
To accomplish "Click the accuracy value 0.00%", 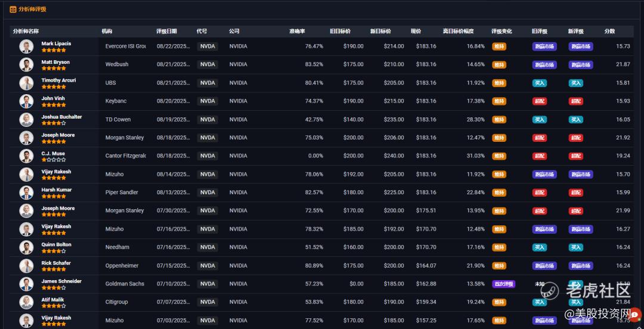I will point(316,156).
